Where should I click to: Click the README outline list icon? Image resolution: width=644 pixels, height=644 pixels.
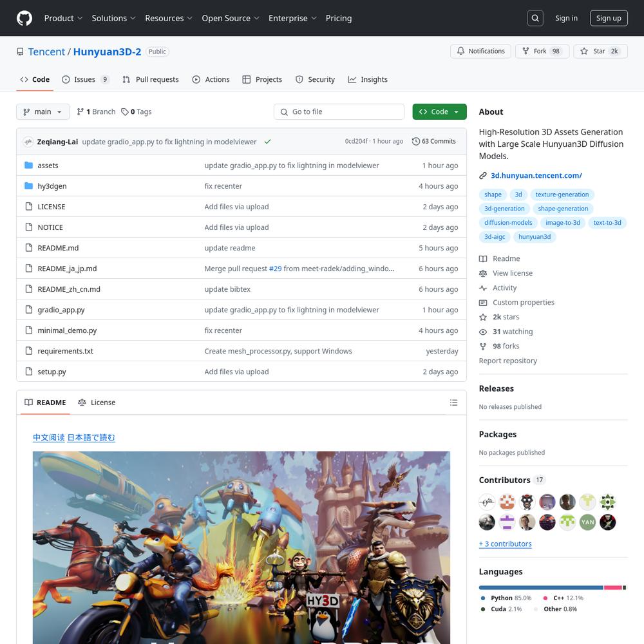(x=453, y=402)
